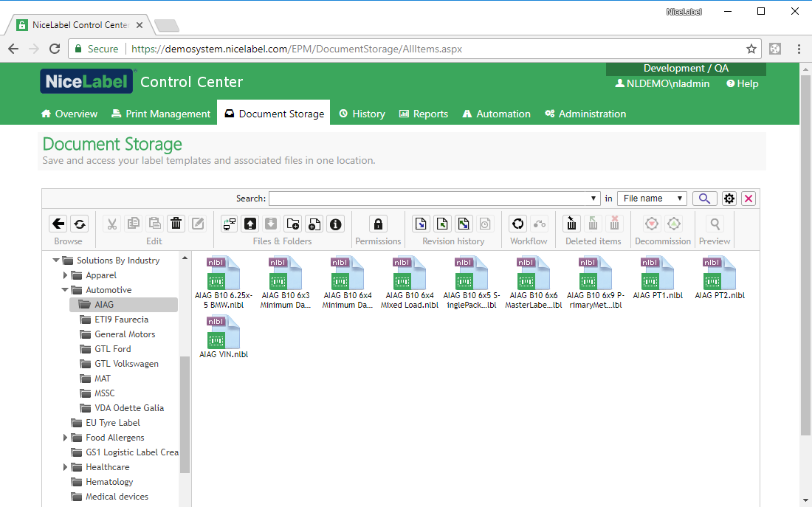Click the download arrow icon in Files & Folders
812x507 pixels.
click(271, 224)
